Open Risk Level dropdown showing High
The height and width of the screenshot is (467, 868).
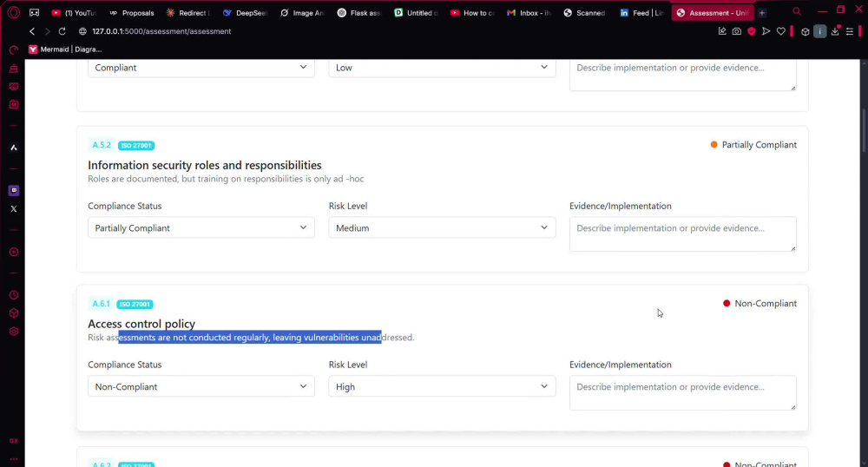click(x=442, y=387)
